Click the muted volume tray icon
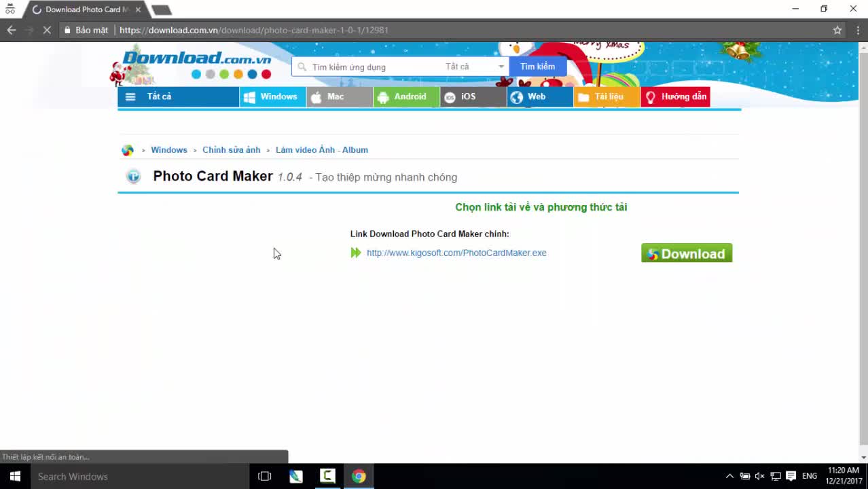 (760, 476)
